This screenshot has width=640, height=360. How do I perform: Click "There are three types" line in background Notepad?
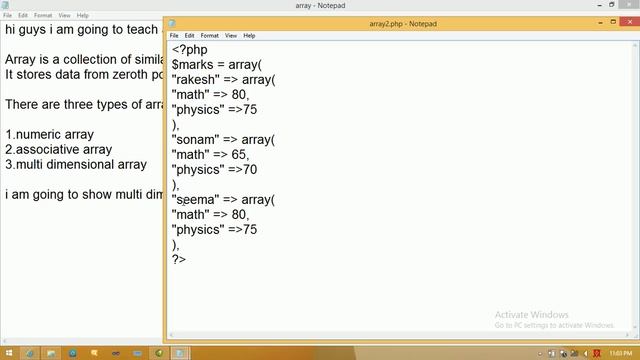[83, 104]
